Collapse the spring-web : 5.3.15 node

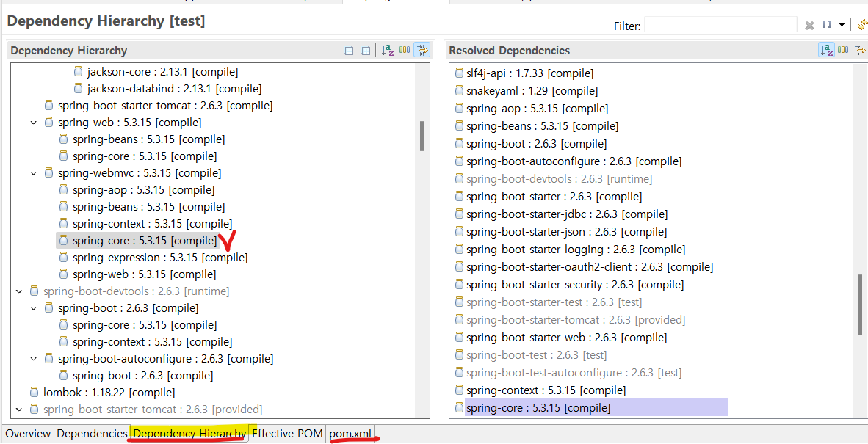pos(34,123)
